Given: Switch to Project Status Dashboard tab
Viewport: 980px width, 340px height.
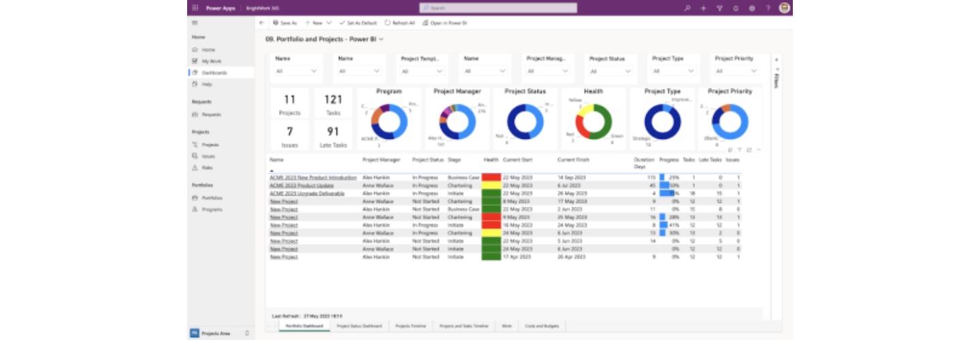Looking at the screenshot, I should [359, 326].
